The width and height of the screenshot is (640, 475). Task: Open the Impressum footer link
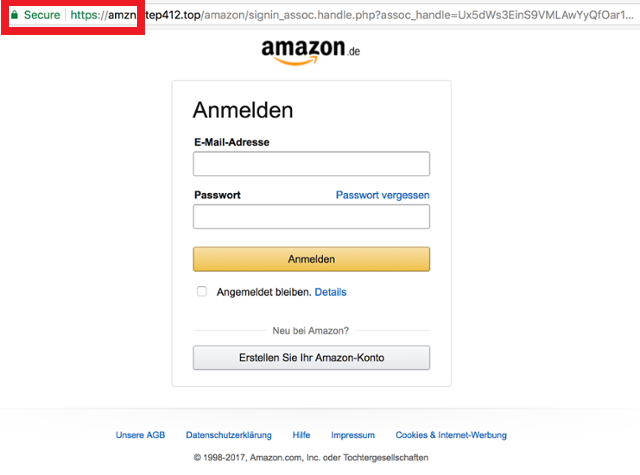pyautogui.click(x=352, y=435)
